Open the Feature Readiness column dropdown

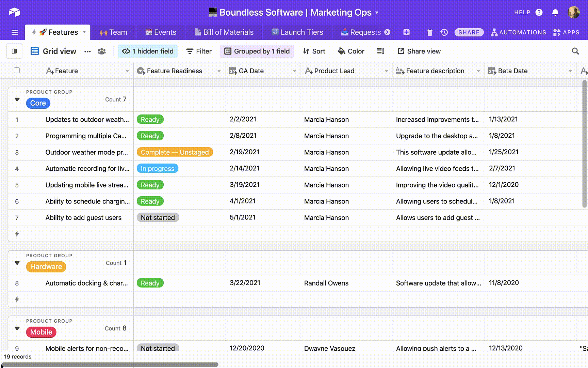(x=219, y=71)
